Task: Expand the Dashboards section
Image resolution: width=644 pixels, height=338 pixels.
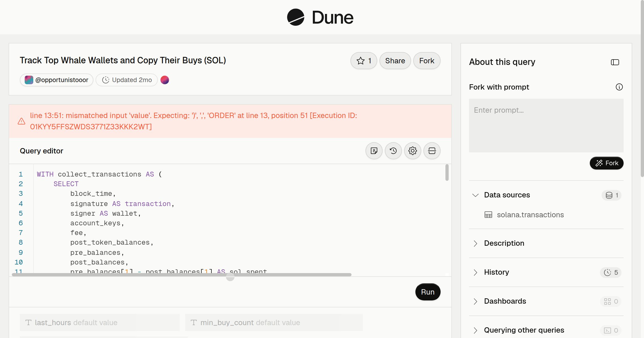Action: click(x=546, y=301)
